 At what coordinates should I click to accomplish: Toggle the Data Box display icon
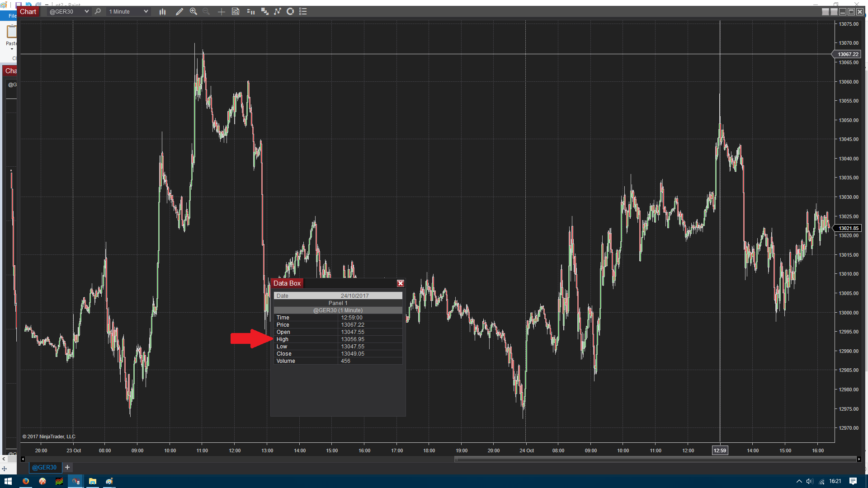[x=236, y=12]
